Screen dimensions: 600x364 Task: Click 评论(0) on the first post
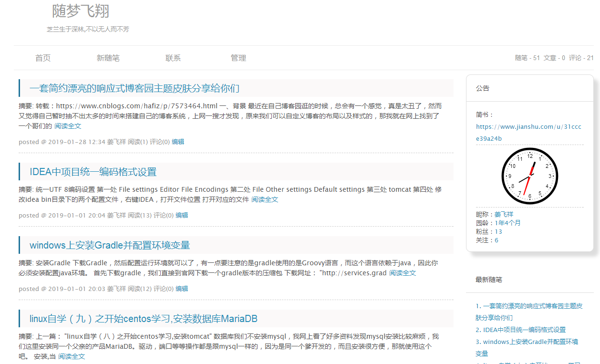pos(160,142)
